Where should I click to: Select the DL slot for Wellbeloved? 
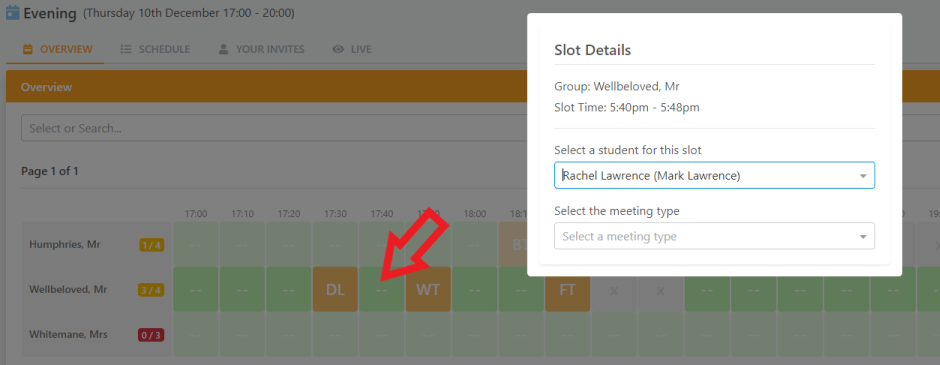pos(335,289)
